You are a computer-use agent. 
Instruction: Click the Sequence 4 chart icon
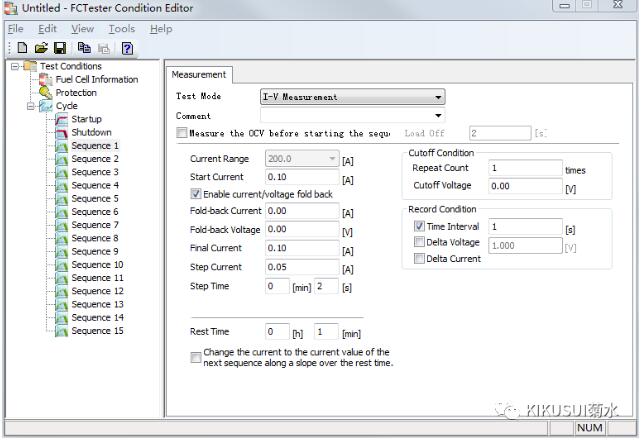click(61, 185)
